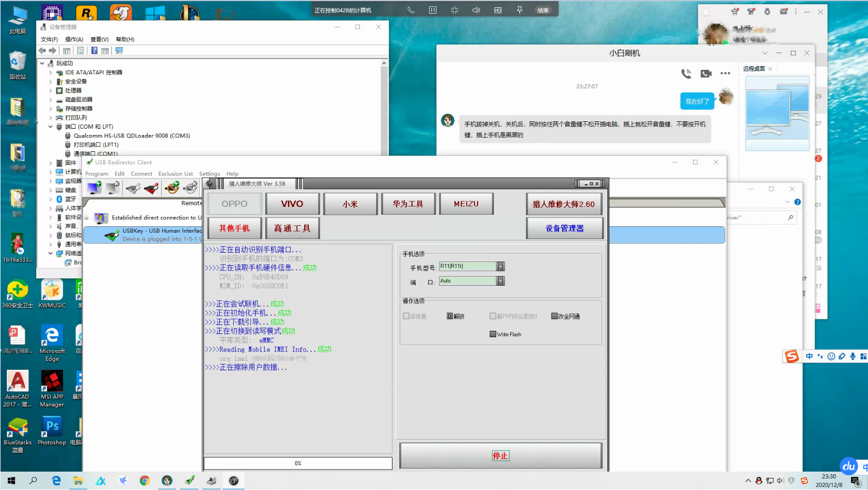Click the pin icon in remote control bar
868x490 pixels.
click(520, 10)
